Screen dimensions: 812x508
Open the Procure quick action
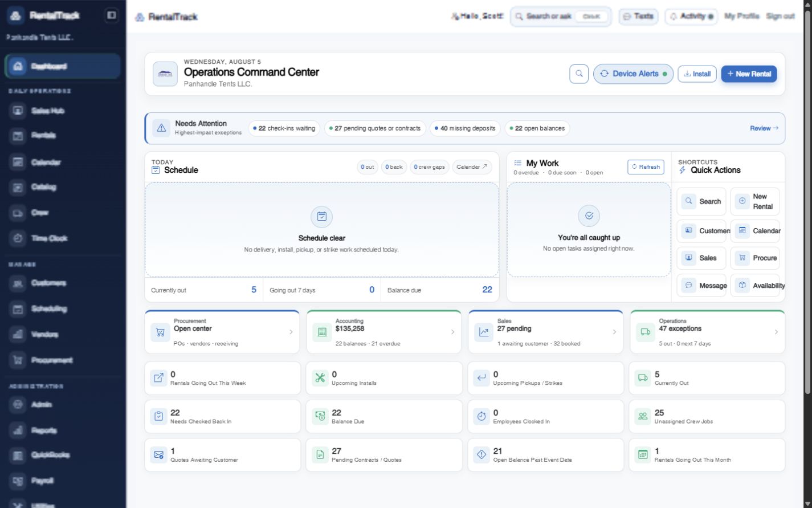click(x=755, y=258)
